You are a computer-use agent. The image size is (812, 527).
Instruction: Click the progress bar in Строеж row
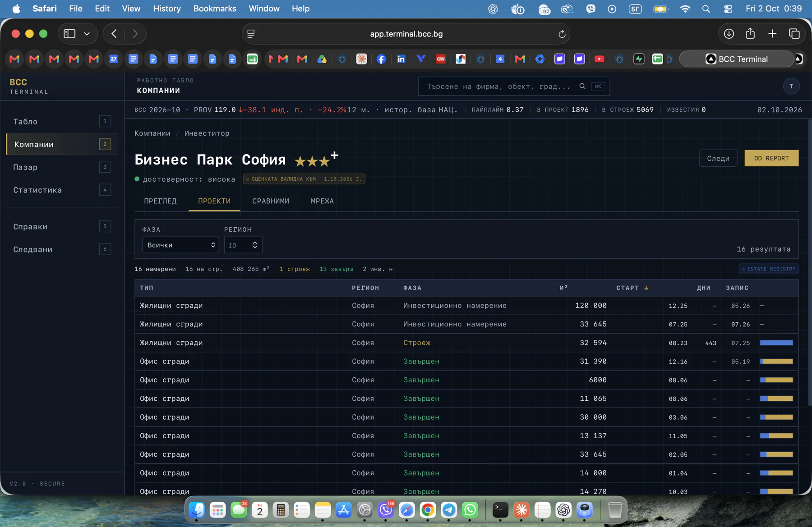point(776,343)
